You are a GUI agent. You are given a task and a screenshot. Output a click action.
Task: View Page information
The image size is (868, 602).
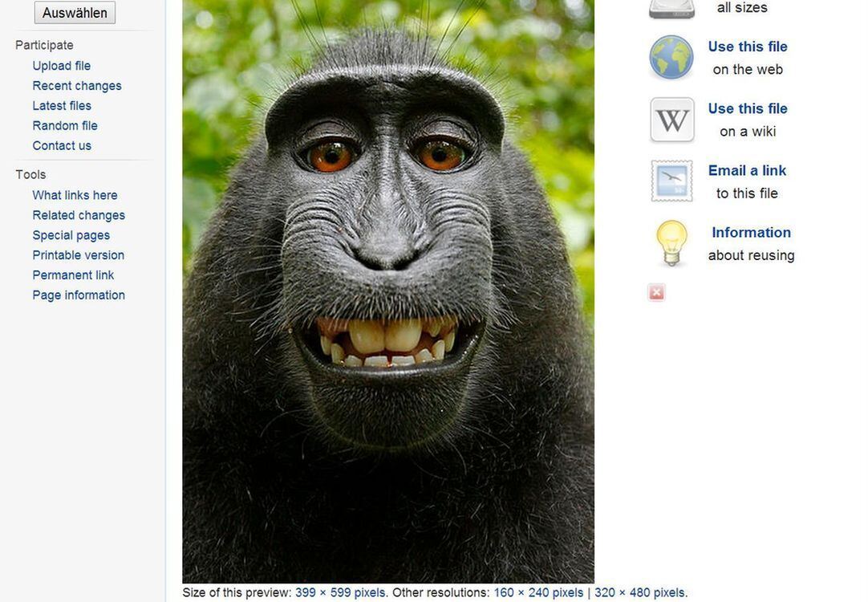(x=79, y=295)
